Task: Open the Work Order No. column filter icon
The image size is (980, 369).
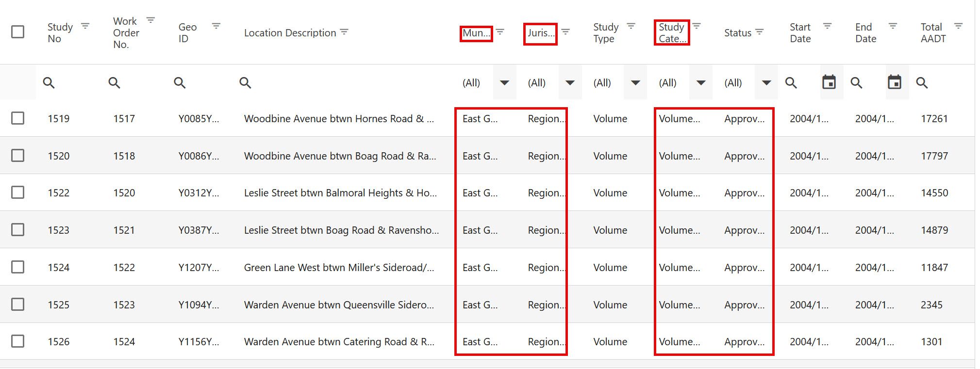Action: (x=150, y=20)
